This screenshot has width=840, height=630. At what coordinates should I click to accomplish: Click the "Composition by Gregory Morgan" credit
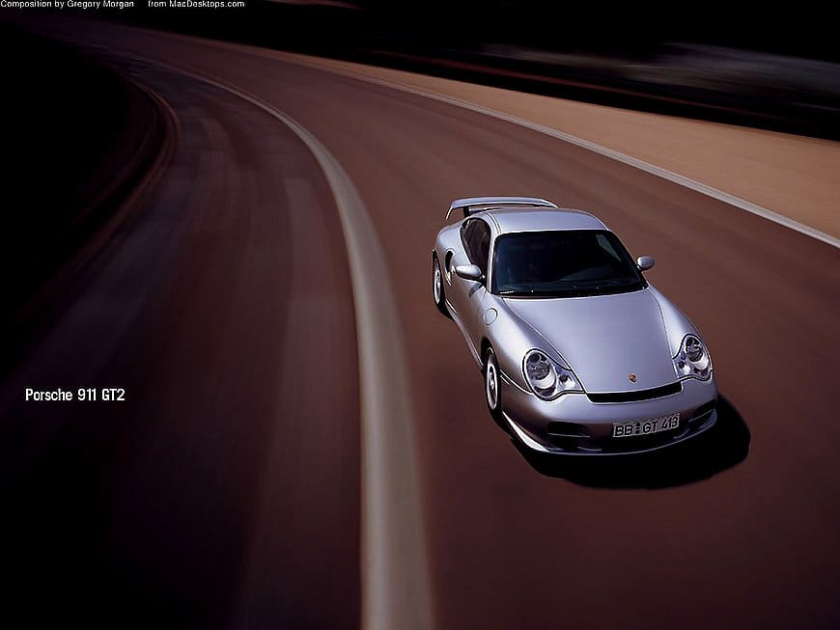(x=68, y=5)
